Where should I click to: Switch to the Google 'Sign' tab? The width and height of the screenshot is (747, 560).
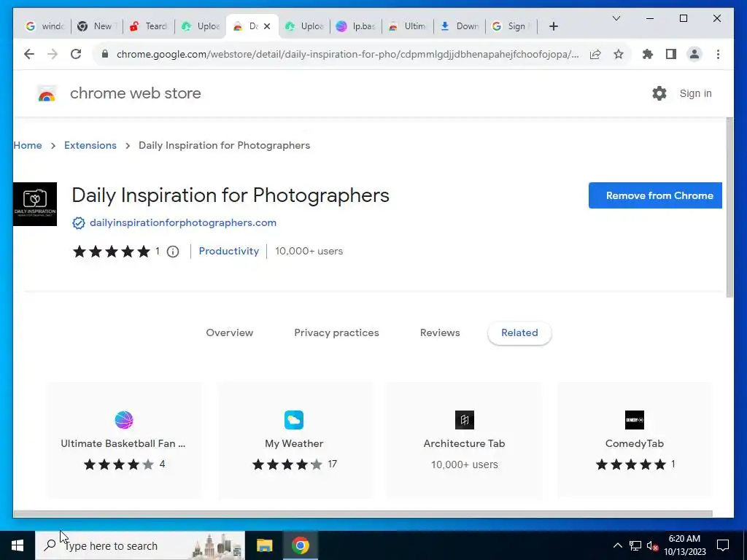coord(512,26)
